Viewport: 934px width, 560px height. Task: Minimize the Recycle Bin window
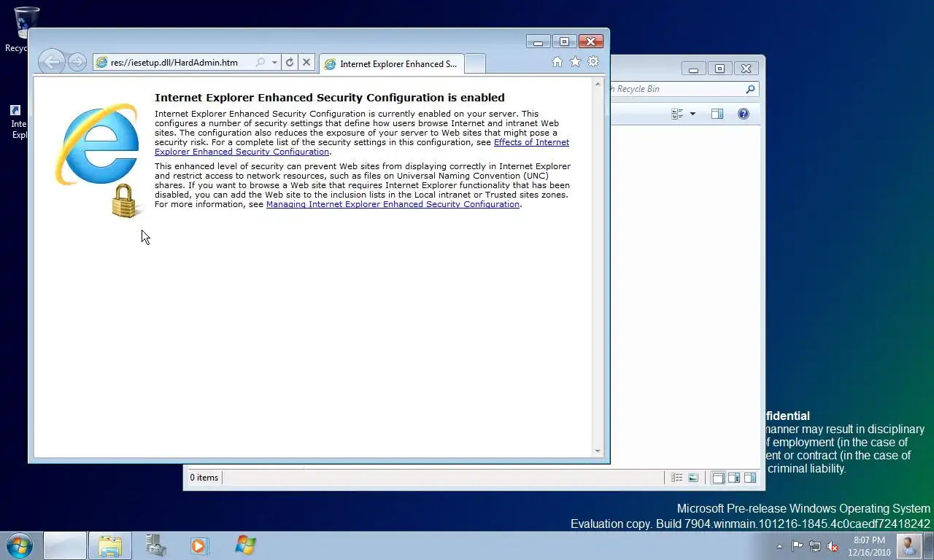693,69
